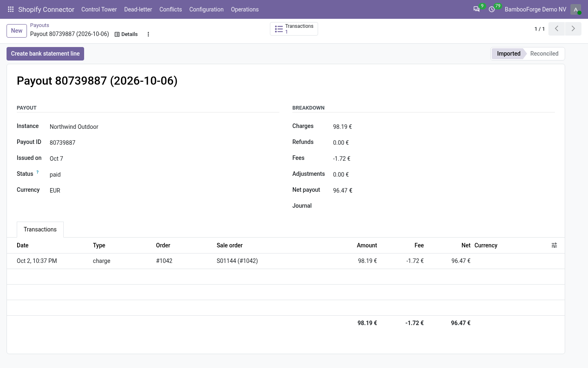This screenshot has height=368, width=588.
Task: Click the Status value paid
Action: pos(55,175)
